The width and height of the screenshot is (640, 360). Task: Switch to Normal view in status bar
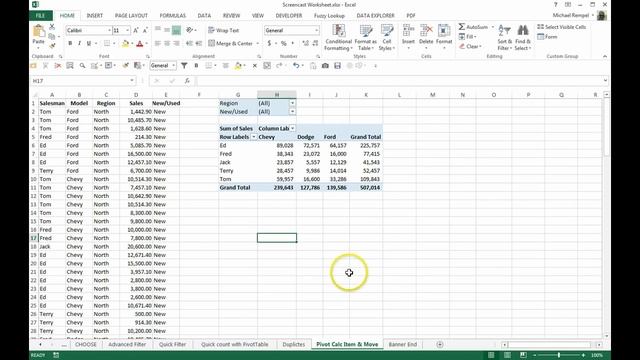(x=491, y=356)
